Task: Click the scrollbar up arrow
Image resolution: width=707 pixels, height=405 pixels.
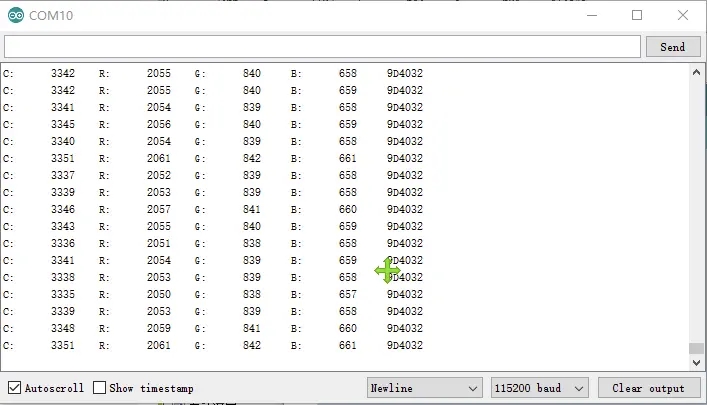Action: click(x=696, y=73)
